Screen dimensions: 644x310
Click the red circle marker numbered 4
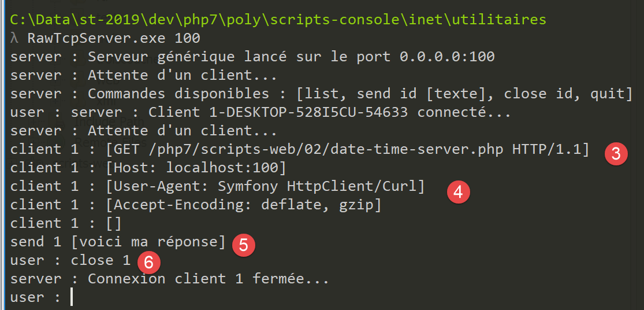pos(458,191)
